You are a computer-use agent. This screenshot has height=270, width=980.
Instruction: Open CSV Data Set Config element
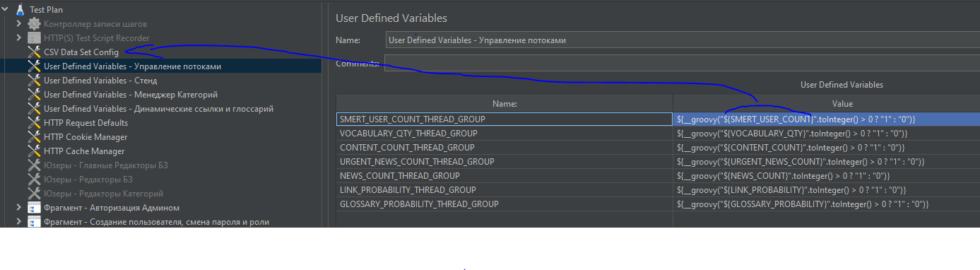click(x=81, y=52)
